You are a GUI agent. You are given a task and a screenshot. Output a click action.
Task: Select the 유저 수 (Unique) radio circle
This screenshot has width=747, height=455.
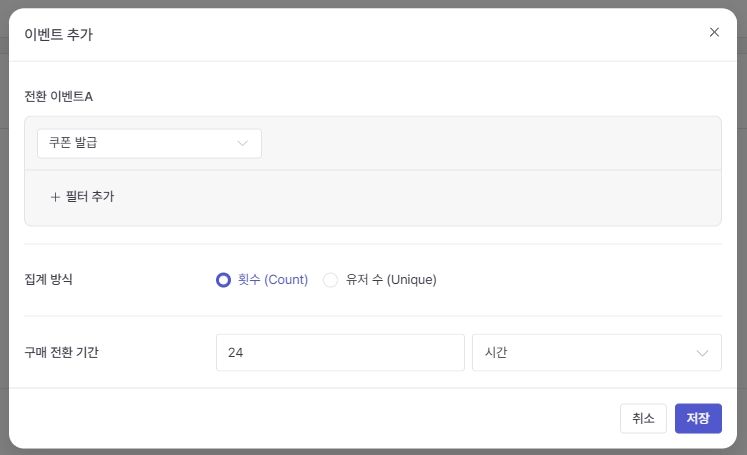(331, 280)
